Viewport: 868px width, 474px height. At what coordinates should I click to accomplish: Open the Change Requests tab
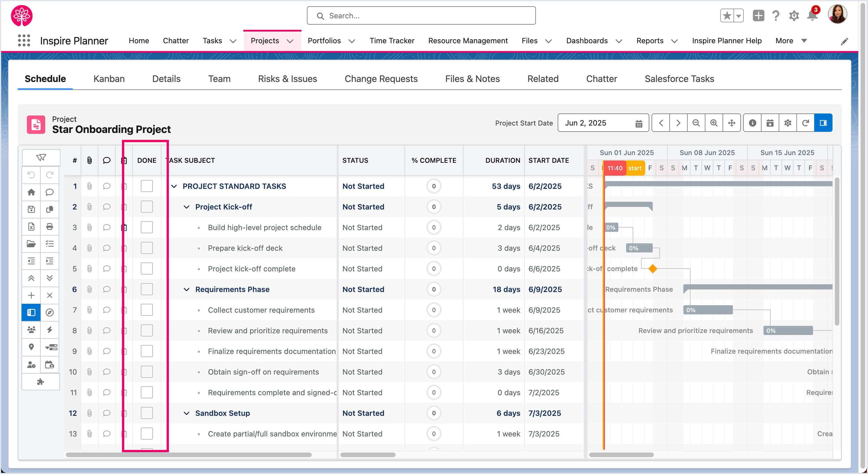pyautogui.click(x=381, y=79)
